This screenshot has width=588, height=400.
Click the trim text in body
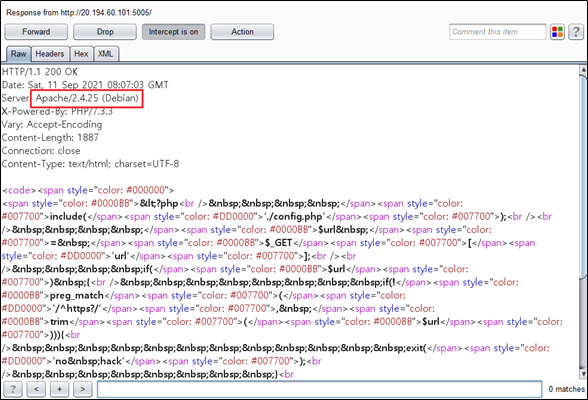pyautogui.click(x=59, y=322)
